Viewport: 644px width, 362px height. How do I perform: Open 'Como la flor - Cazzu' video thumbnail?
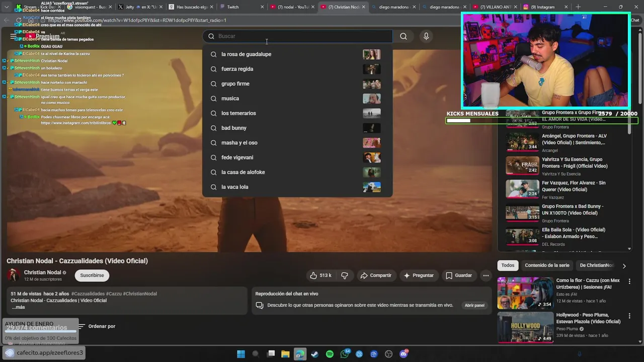click(525, 293)
